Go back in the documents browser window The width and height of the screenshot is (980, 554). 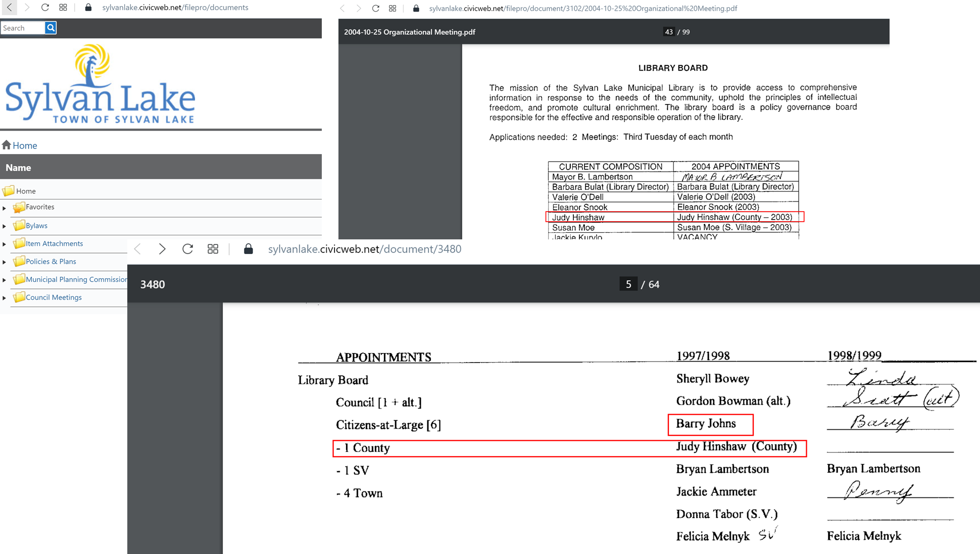click(9, 8)
